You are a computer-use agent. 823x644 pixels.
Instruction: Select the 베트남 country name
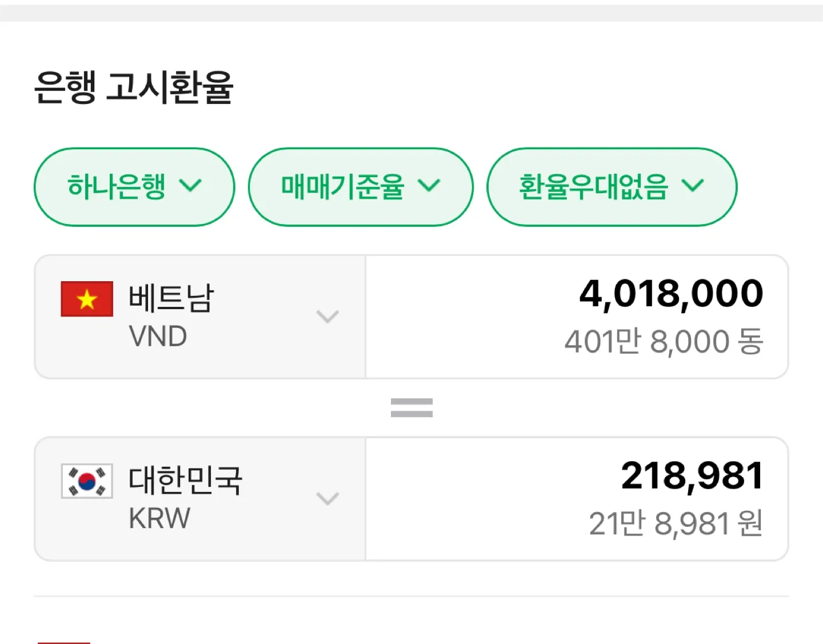click(171, 298)
